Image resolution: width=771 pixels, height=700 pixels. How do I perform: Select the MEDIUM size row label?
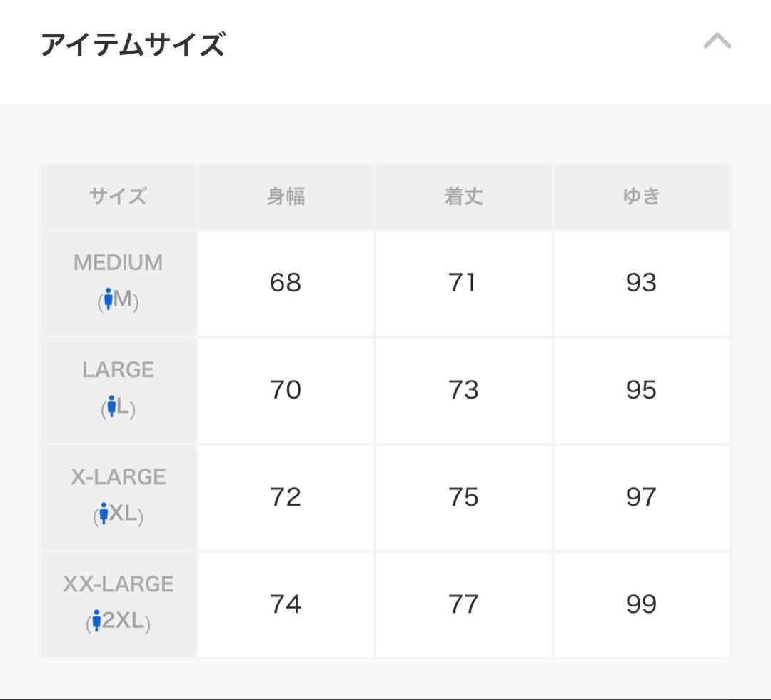pyautogui.click(x=118, y=263)
